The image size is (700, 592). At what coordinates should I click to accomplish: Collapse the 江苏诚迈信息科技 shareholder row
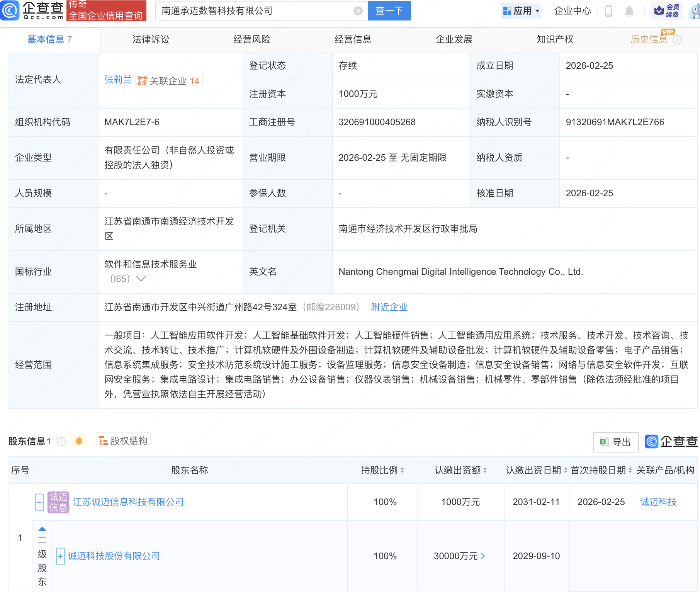tap(39, 502)
